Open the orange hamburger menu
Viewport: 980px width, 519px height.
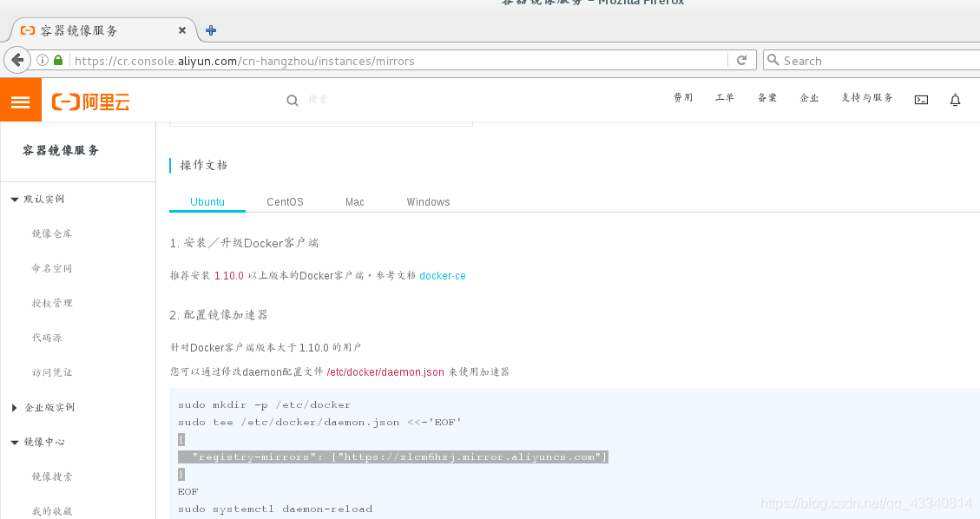[21, 100]
